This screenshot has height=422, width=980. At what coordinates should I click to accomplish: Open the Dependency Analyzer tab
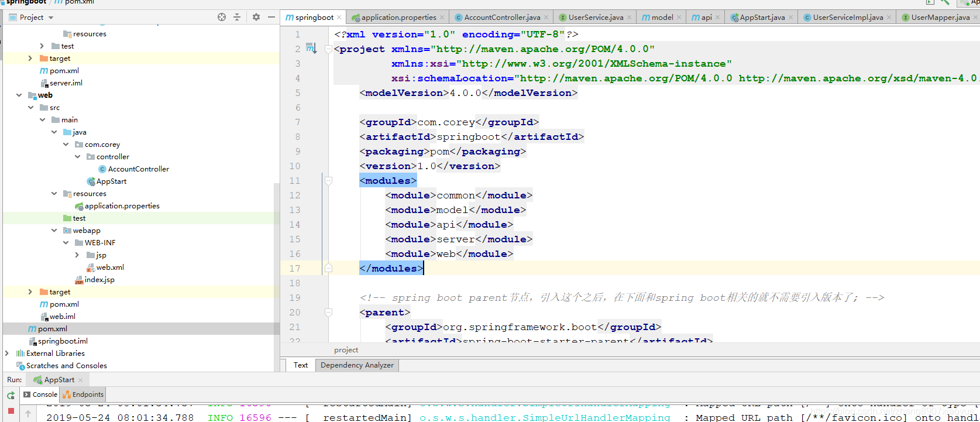(357, 365)
